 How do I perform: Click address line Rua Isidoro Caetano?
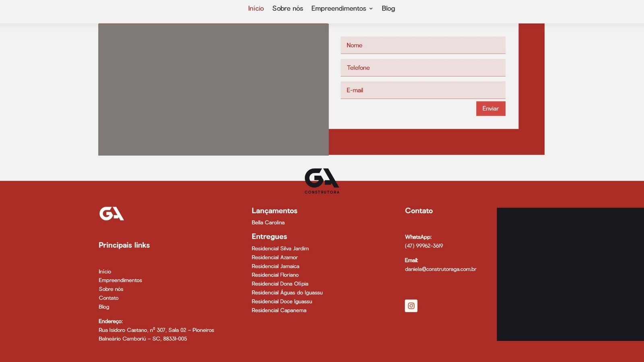tap(156, 330)
